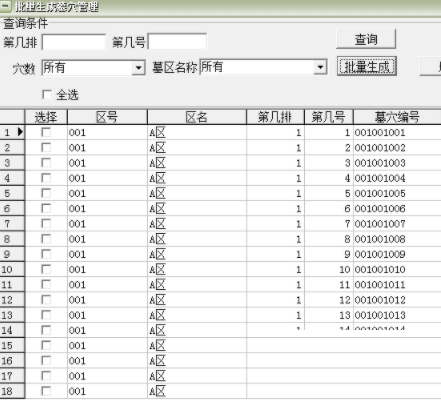Click row header number 16
Screen dimensions: 441x400
tap(12, 361)
